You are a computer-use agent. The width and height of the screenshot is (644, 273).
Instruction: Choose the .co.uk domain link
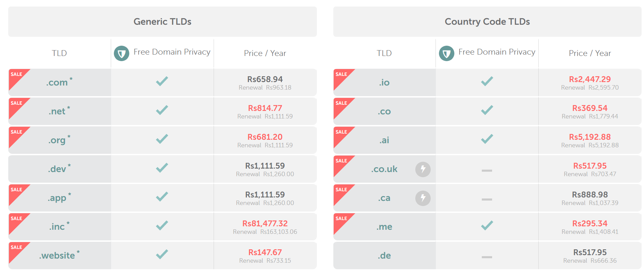click(384, 169)
